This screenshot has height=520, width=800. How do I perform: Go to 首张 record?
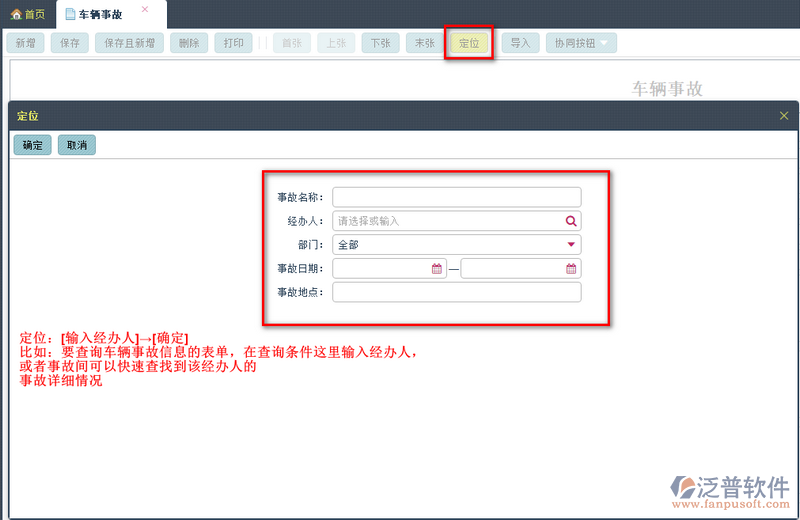[x=292, y=43]
